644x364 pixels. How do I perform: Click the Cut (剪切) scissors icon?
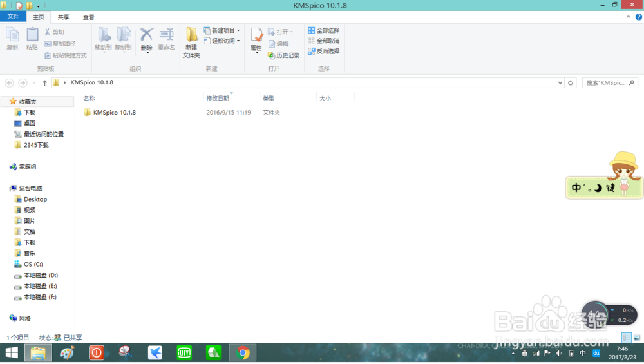point(48,32)
